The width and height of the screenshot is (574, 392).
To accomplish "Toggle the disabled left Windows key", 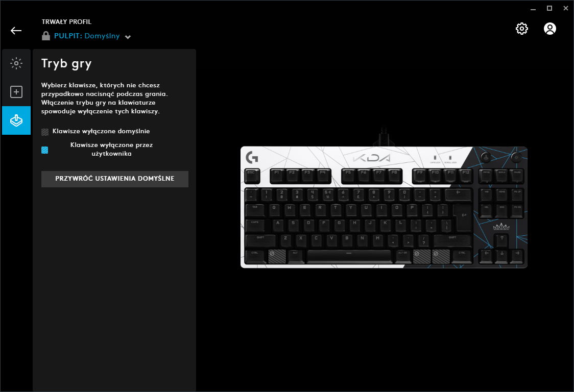I will coord(277,256).
